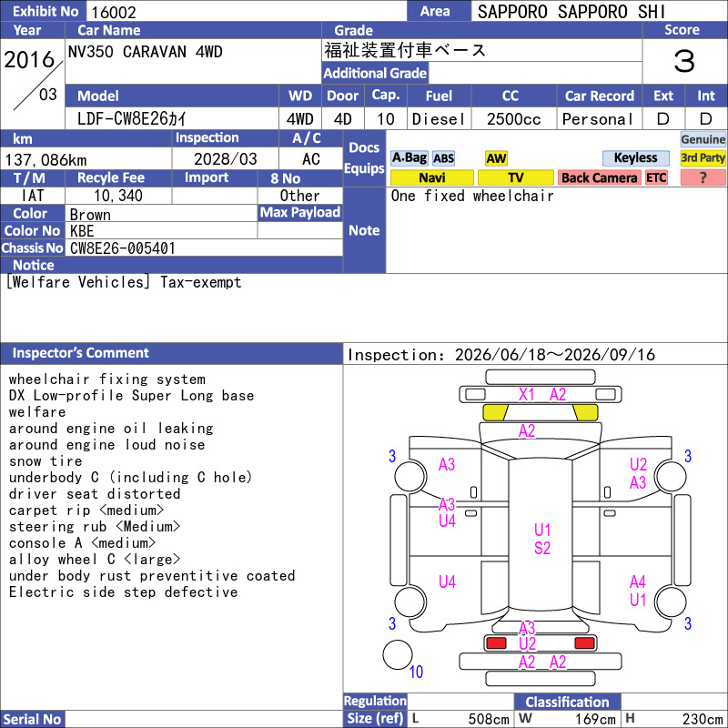
Task: Click the height value 230cm
Action: point(703,719)
